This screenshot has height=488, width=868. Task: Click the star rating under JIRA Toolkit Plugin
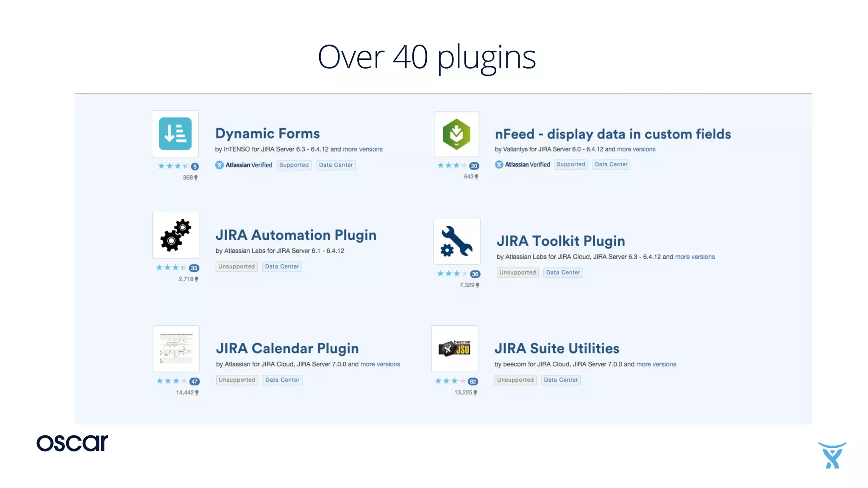coord(452,273)
